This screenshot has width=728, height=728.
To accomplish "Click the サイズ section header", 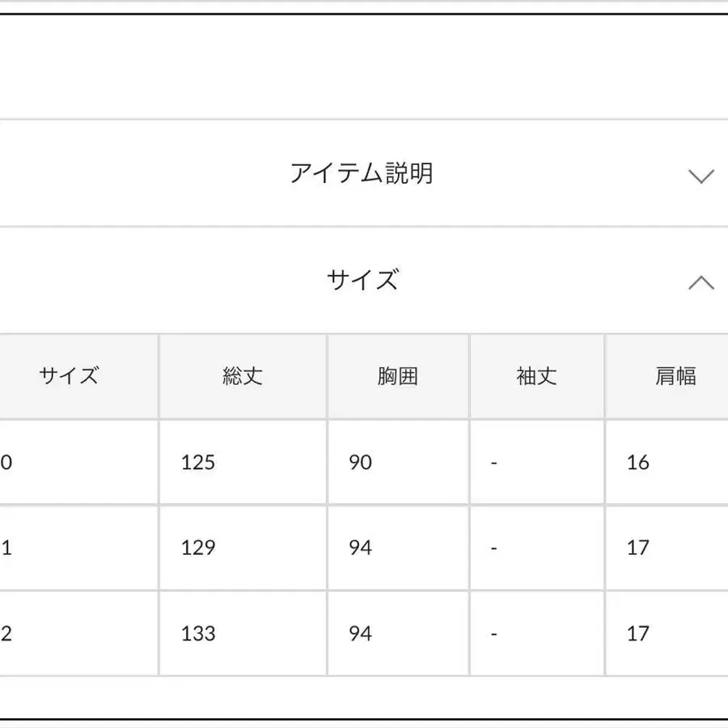I will [x=364, y=281].
